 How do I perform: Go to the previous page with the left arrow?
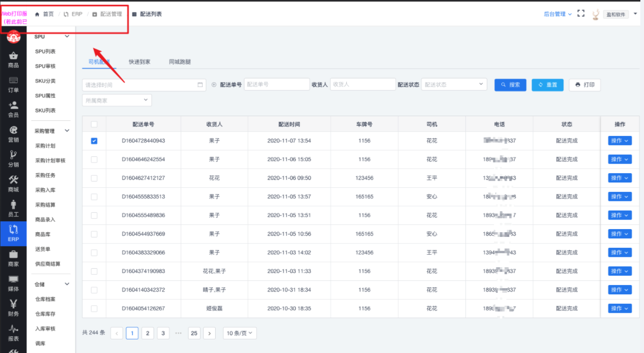click(x=117, y=333)
